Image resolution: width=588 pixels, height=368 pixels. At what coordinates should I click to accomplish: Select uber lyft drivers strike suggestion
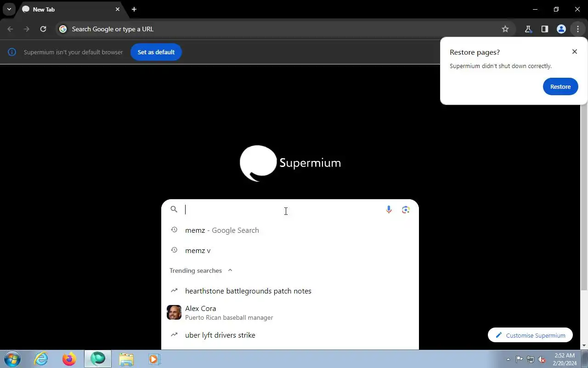point(290,335)
